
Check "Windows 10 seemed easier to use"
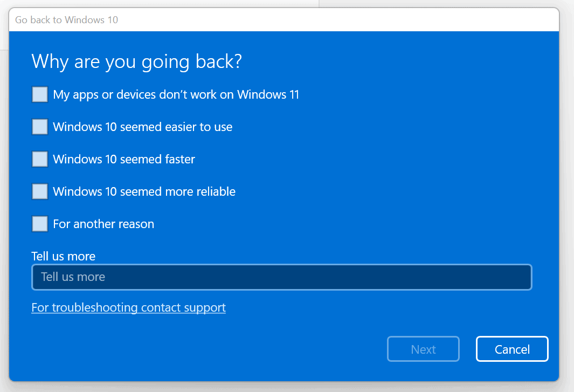point(39,127)
